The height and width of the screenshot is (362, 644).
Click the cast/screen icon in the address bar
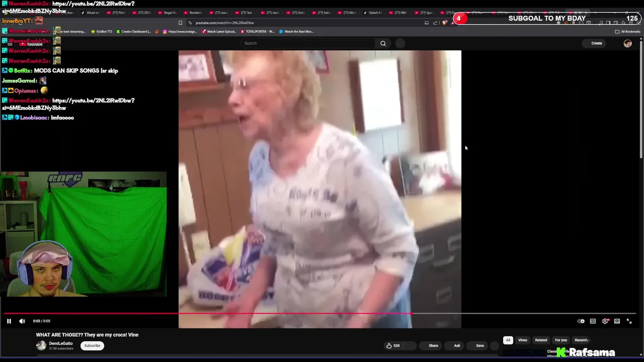click(427, 23)
